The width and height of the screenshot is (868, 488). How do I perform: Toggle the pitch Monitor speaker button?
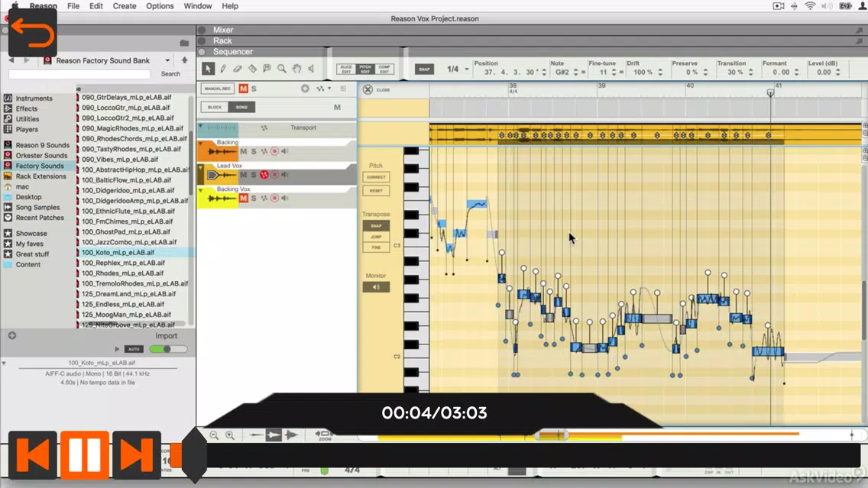coord(376,286)
